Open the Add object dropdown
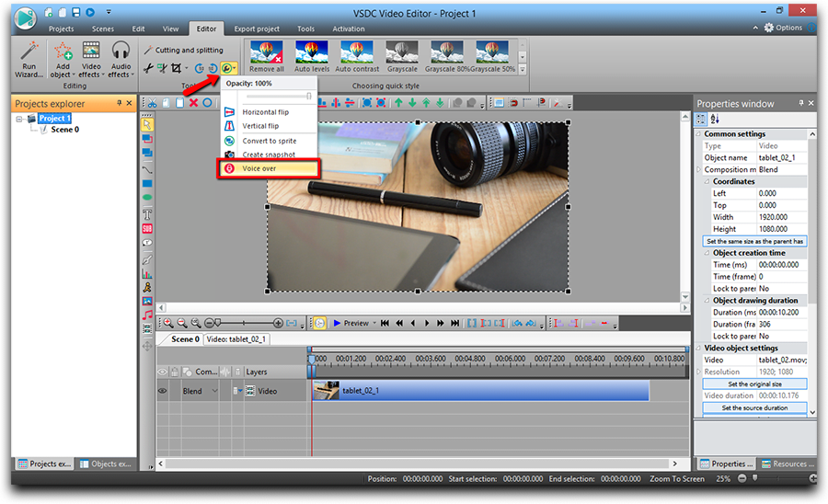Image resolution: width=828 pixels, height=504 pixels. point(63,60)
